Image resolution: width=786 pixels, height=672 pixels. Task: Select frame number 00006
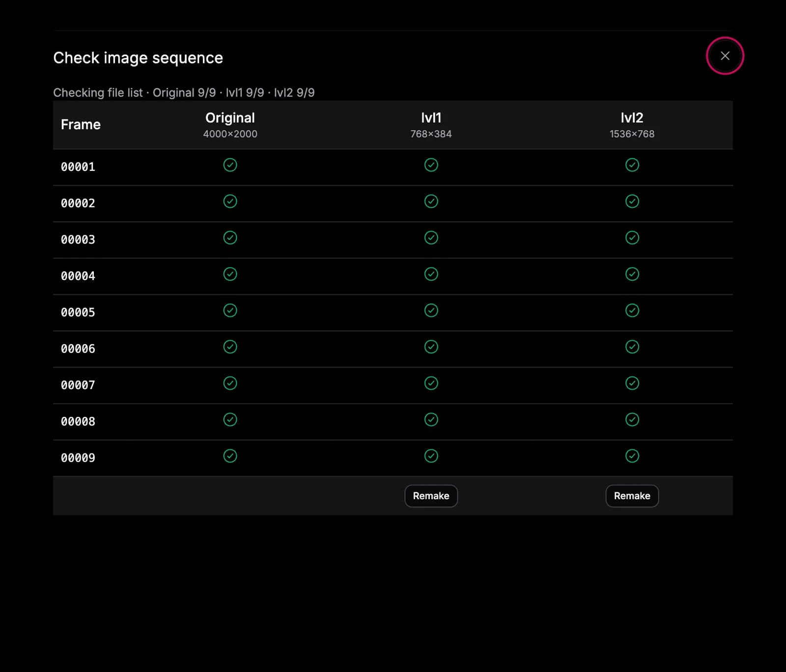[x=78, y=349]
